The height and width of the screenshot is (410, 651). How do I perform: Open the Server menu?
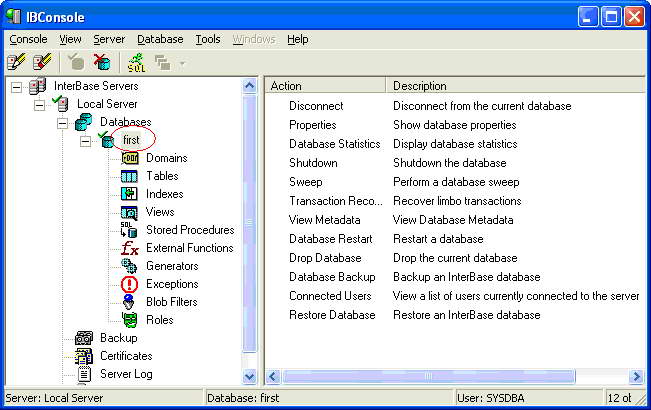[x=109, y=39]
